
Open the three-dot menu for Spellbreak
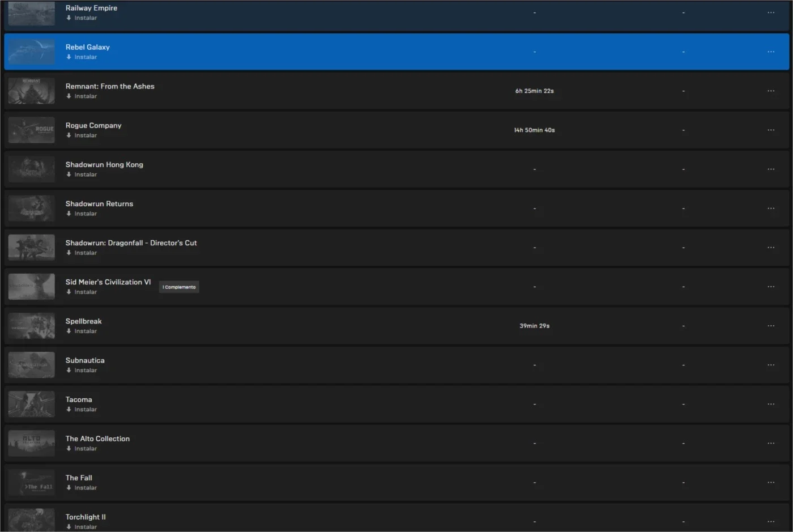point(771,325)
